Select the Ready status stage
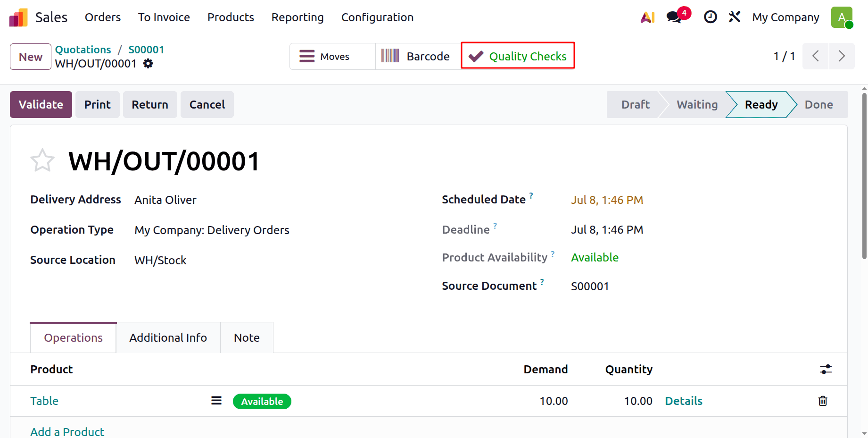 [x=761, y=104]
